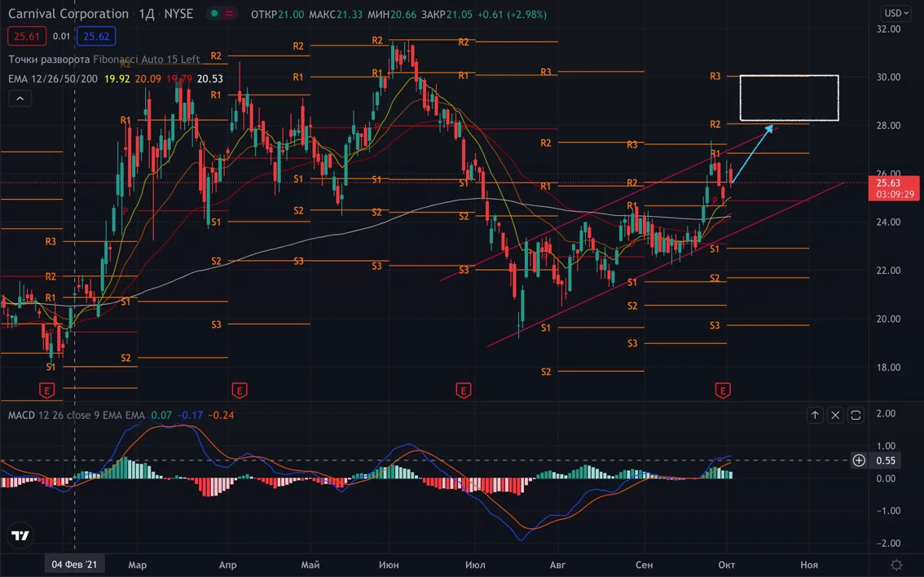Click the ОТКР 21.00 open value
The height and width of the screenshot is (577, 924).
tap(278, 14)
